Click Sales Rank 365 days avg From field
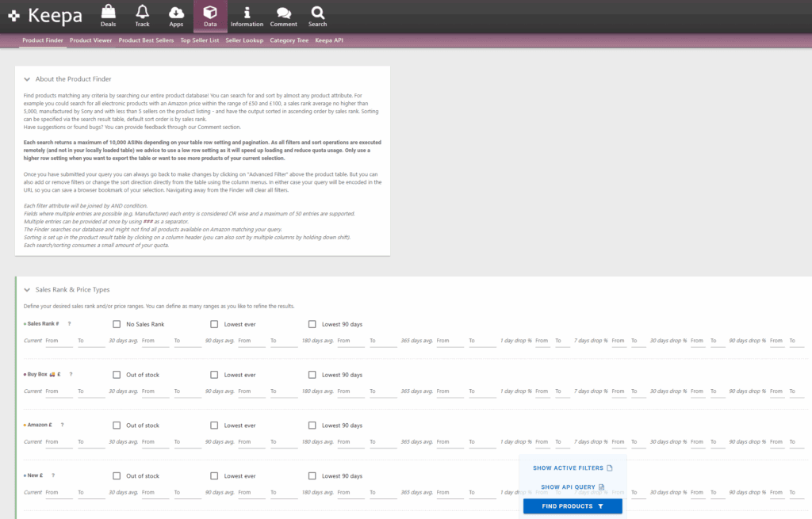Viewport: 812px width, 519px height. (450, 341)
